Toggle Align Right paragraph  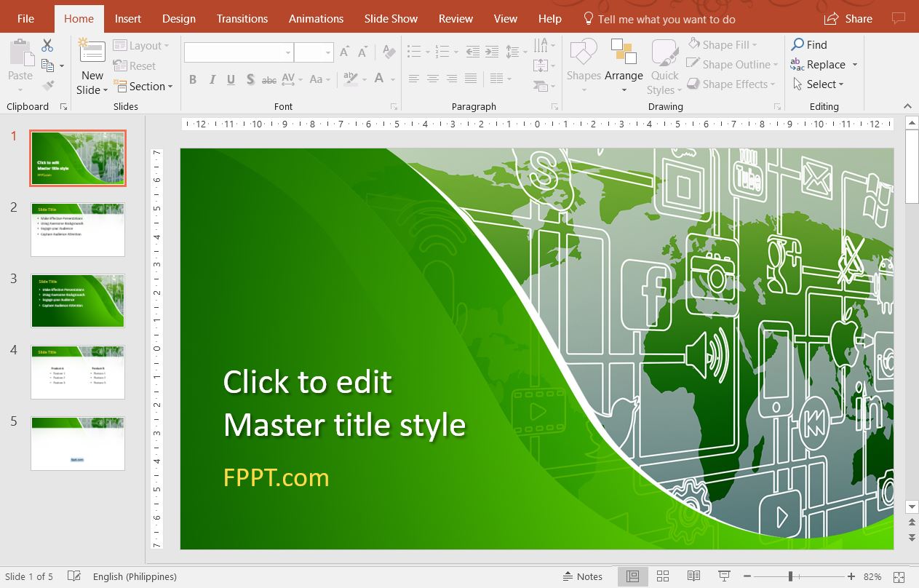pos(452,79)
